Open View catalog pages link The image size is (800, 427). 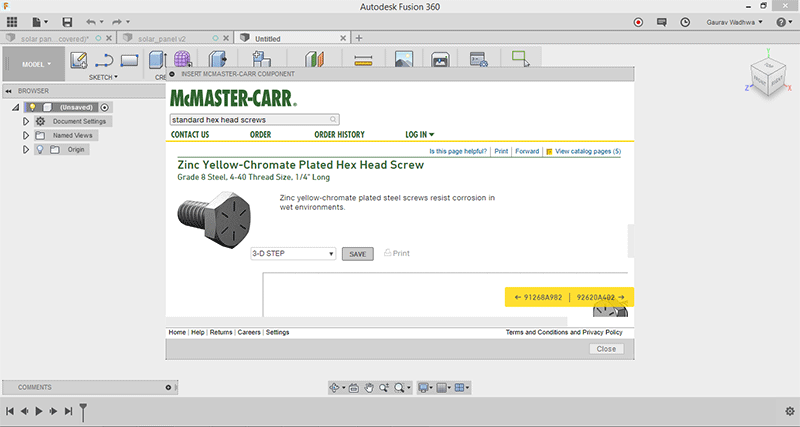(x=584, y=151)
